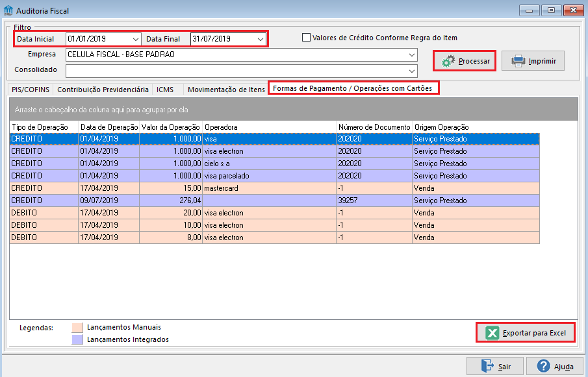The height and width of the screenshot is (377, 588).
Task: Select the cielo s a row
Action: (x=274, y=164)
